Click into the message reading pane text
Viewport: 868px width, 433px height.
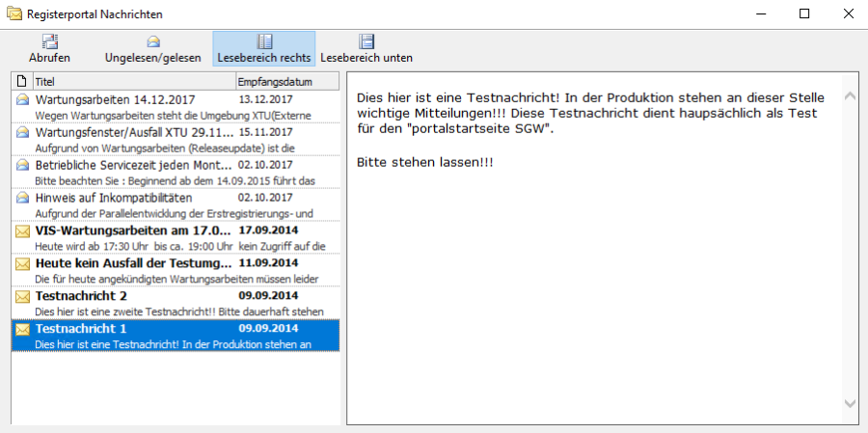[579, 241]
